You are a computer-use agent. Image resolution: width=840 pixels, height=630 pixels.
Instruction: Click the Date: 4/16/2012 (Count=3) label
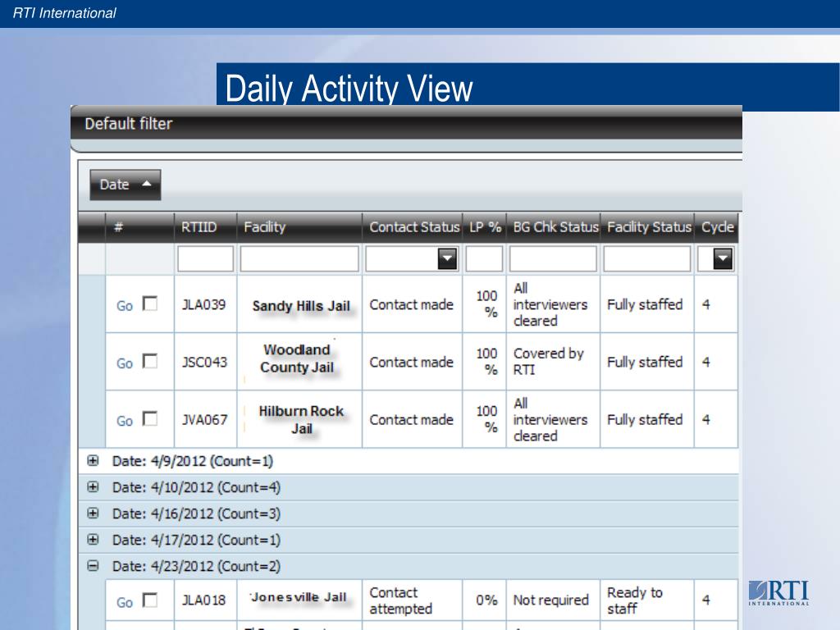pos(196,514)
